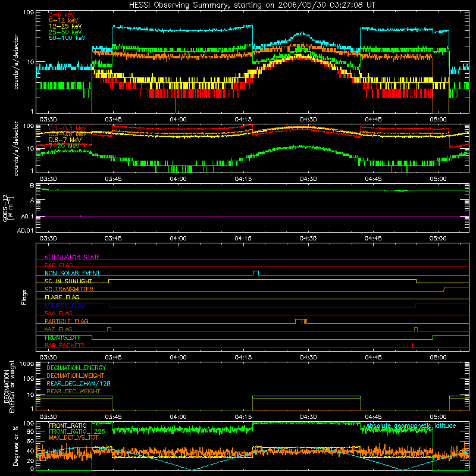Click the 'ATTENUATOR_STATE' flag label
Image resolution: width=476 pixels, height=476 pixels.
click(x=72, y=257)
